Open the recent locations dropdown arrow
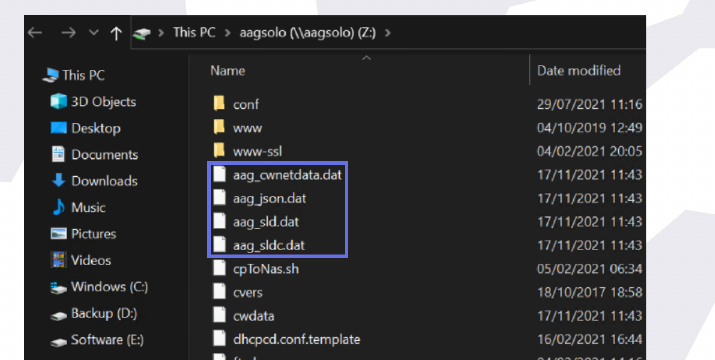715x360 pixels. (93, 33)
